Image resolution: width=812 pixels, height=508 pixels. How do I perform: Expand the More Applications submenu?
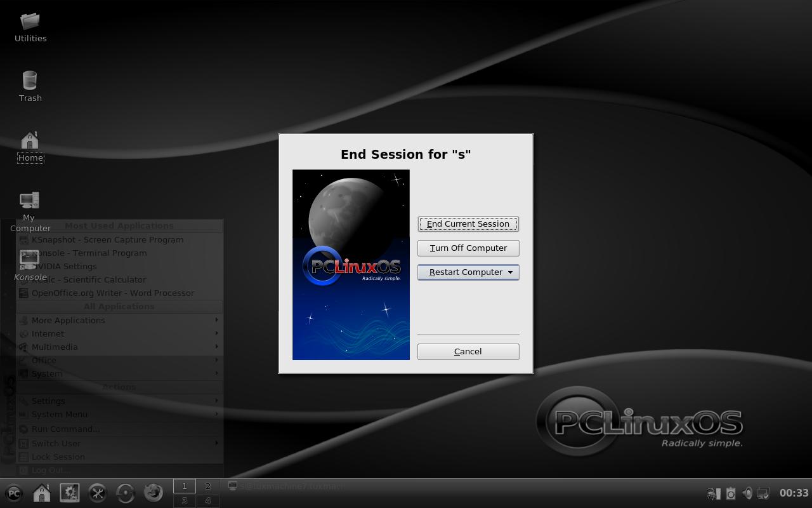119,320
